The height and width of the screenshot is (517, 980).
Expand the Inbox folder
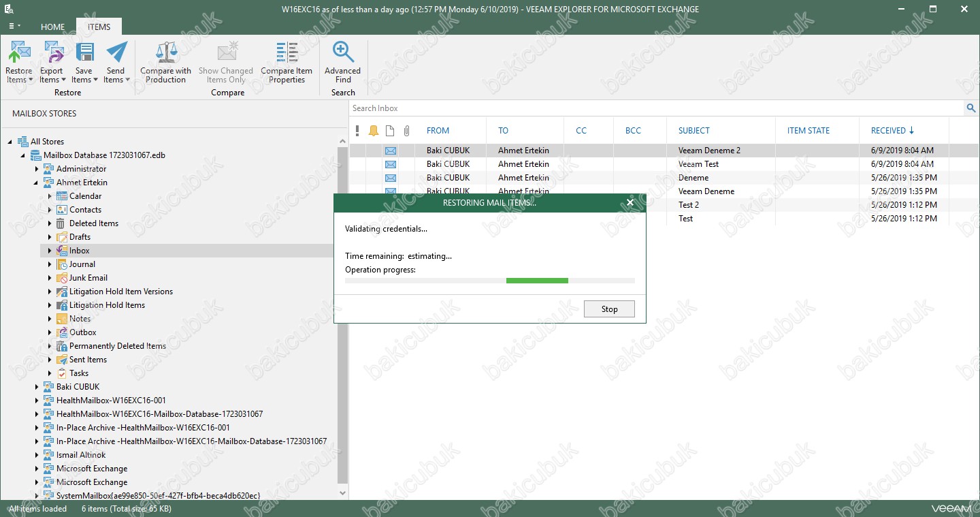tap(50, 251)
